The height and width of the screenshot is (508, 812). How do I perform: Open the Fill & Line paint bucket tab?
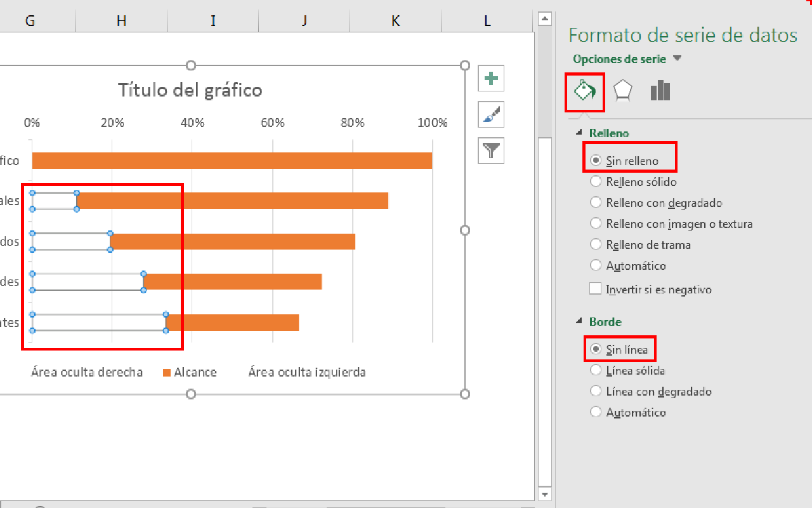point(584,91)
